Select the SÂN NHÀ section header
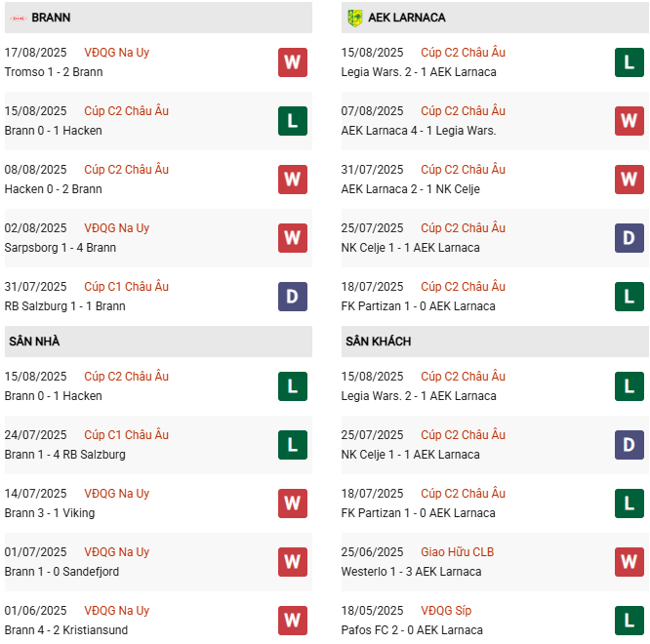650x644 pixels. (x=34, y=342)
